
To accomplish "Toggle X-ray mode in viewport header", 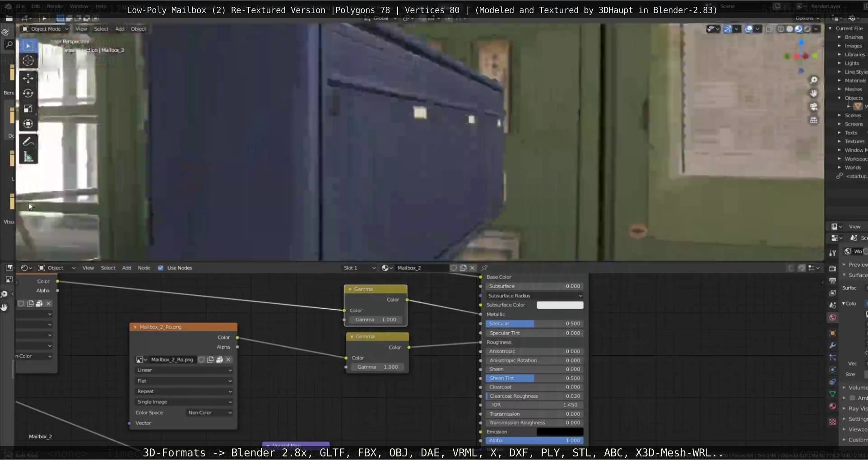I will 768,29.
